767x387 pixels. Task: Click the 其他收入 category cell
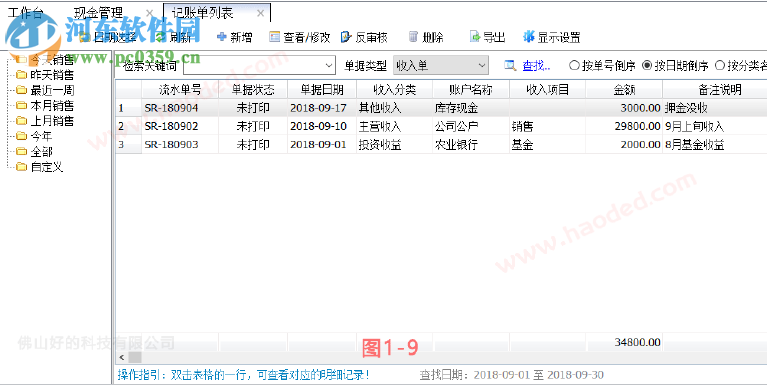point(395,108)
